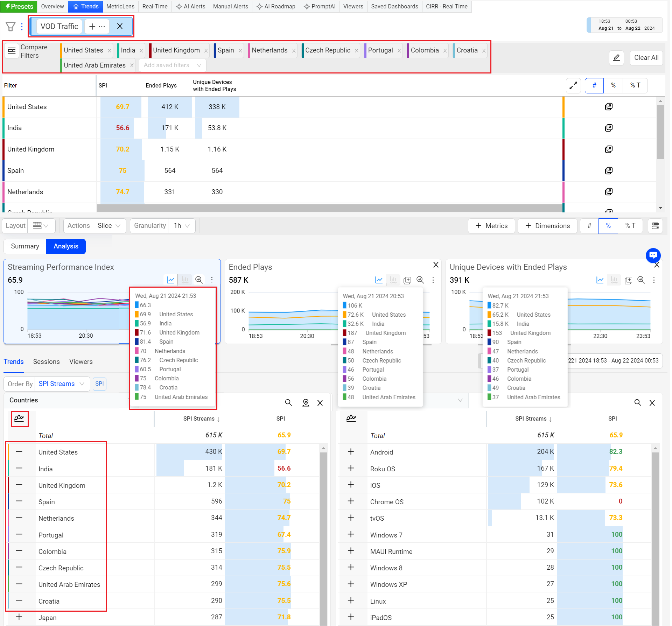
Task: Expand the Android row
Action: (x=351, y=452)
